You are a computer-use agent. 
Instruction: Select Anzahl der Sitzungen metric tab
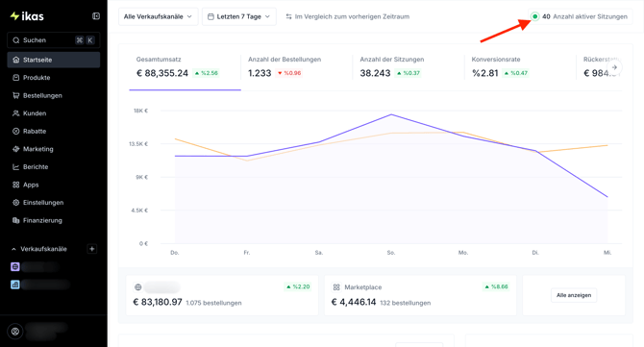408,67
